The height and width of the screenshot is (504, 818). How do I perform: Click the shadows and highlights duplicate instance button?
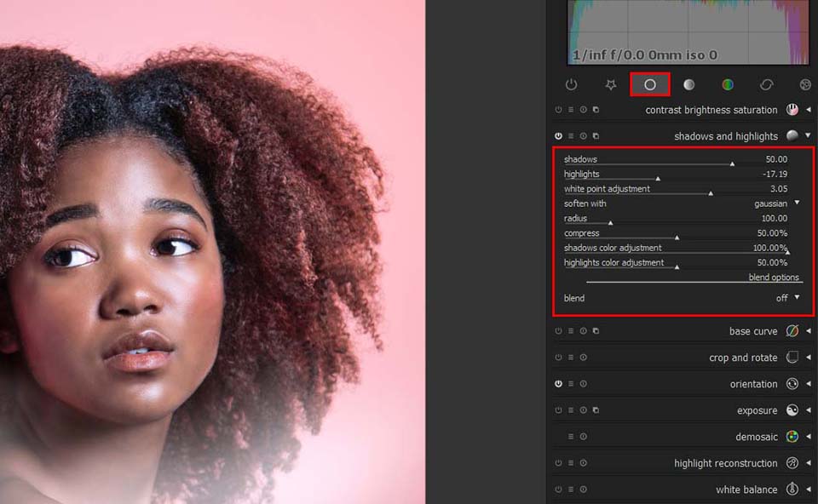pos(596,135)
